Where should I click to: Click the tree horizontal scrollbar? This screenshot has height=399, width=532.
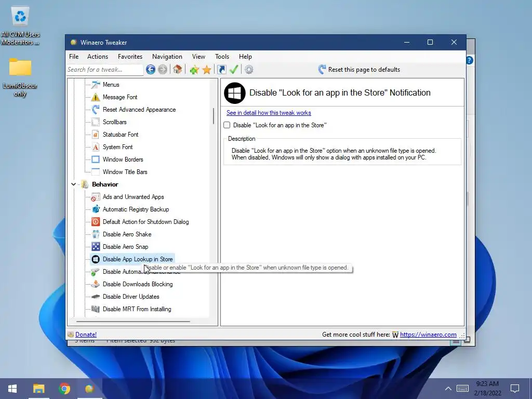134,321
